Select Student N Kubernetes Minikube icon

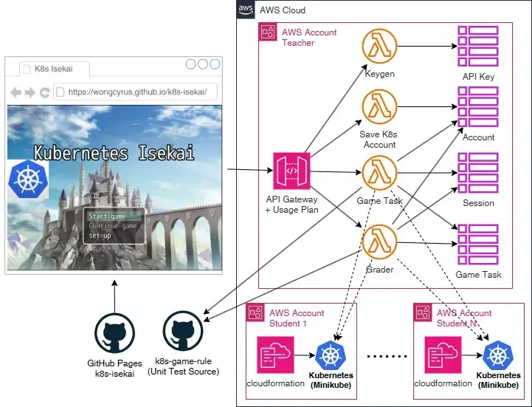click(498, 356)
